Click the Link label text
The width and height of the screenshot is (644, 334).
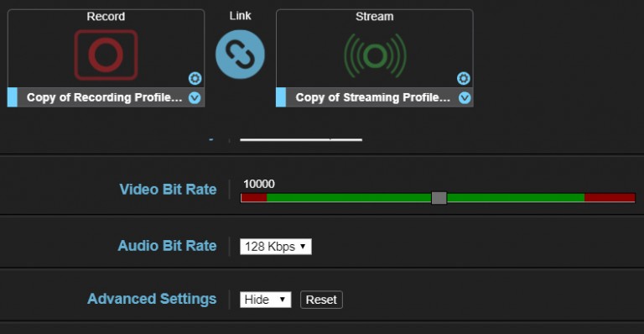click(241, 16)
